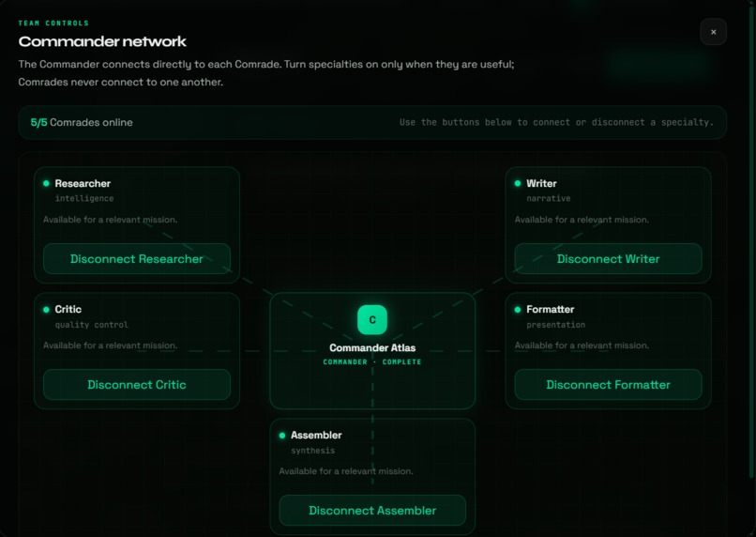Image resolution: width=756 pixels, height=537 pixels.
Task: Select the Writer card title
Action: (541, 183)
